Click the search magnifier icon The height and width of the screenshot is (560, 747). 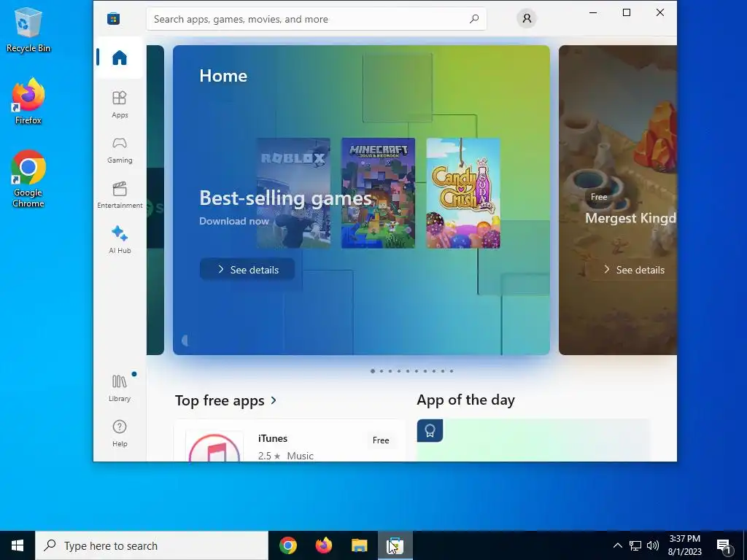click(x=474, y=19)
